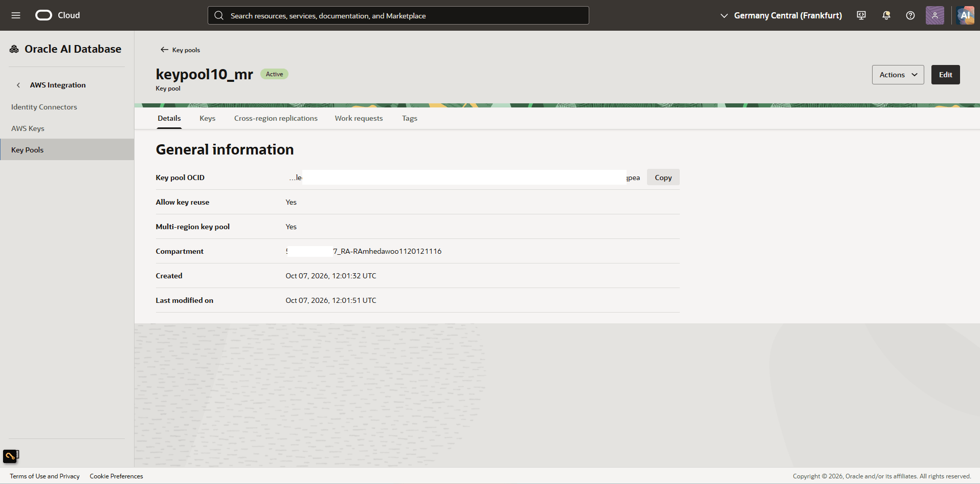Switch to the Details tab
The image size is (980, 484).
click(x=169, y=118)
